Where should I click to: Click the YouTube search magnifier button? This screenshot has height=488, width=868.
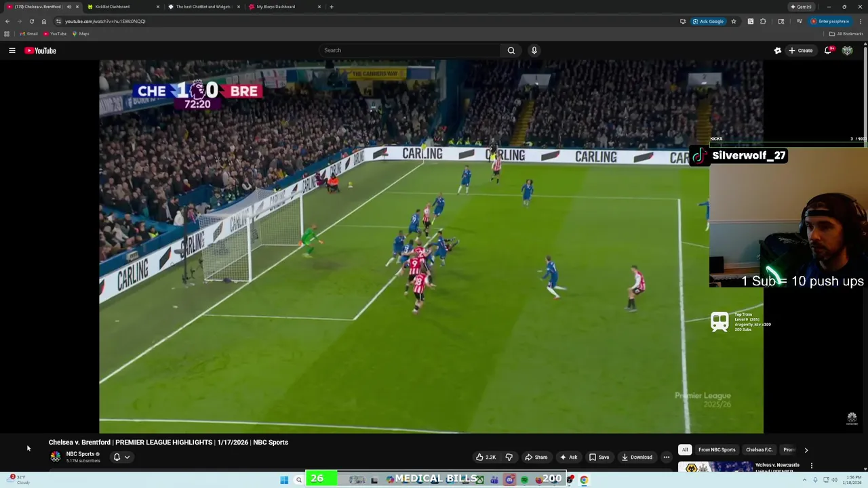click(x=511, y=50)
